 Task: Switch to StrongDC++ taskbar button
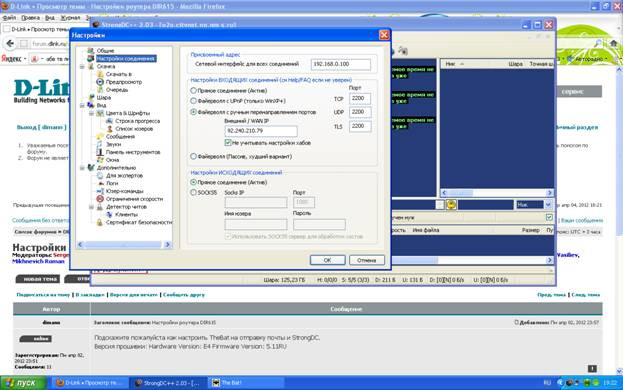pos(168,383)
